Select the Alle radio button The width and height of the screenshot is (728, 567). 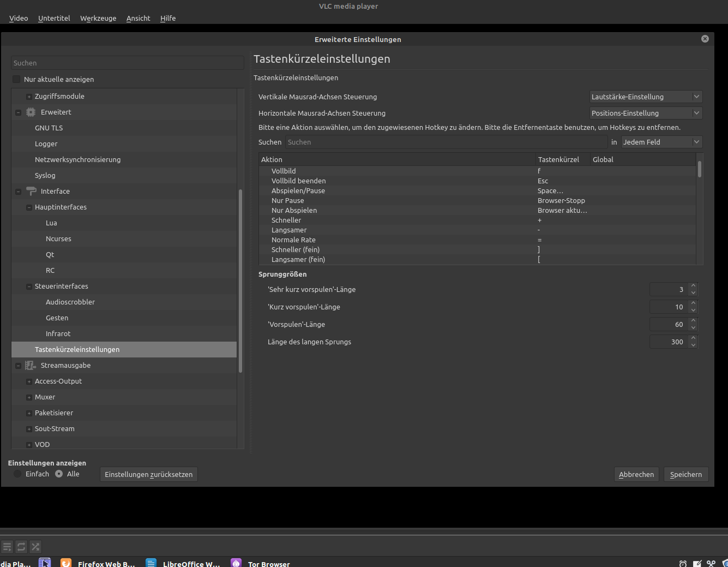[59, 474]
